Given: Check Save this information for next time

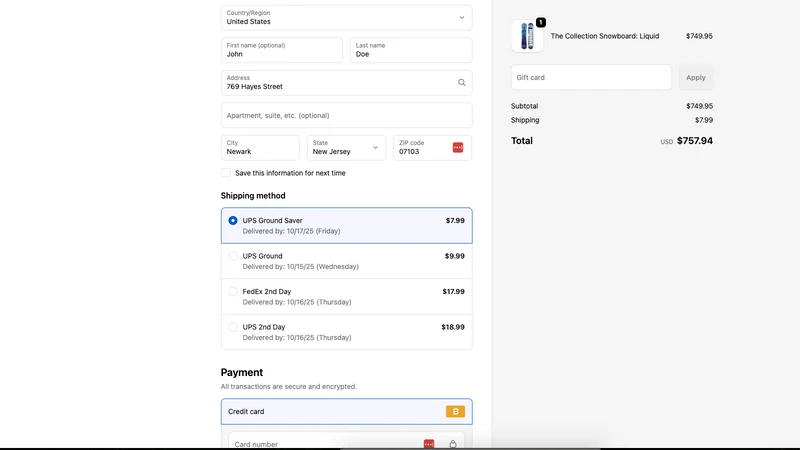Looking at the screenshot, I should [226, 173].
